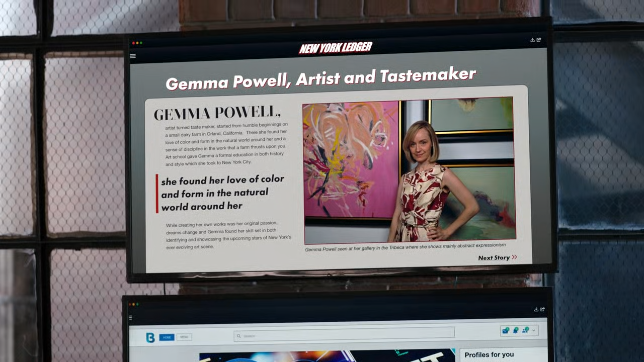Select the HOME tab
644x362 pixels.
[167, 337]
